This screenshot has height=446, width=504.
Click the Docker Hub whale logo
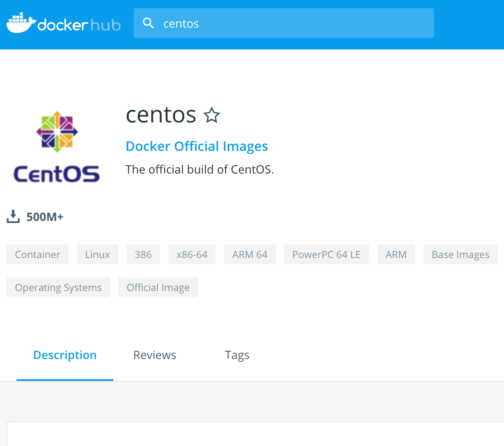[x=64, y=23]
